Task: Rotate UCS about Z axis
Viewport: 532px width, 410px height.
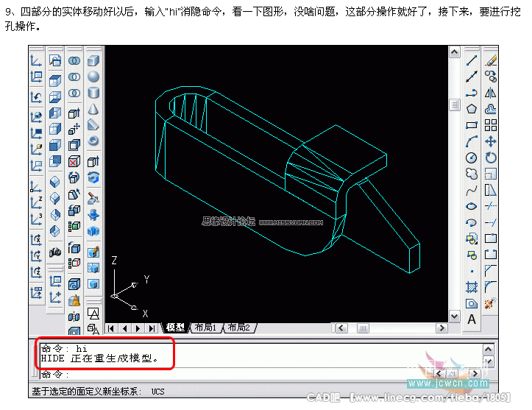Action: (36, 272)
